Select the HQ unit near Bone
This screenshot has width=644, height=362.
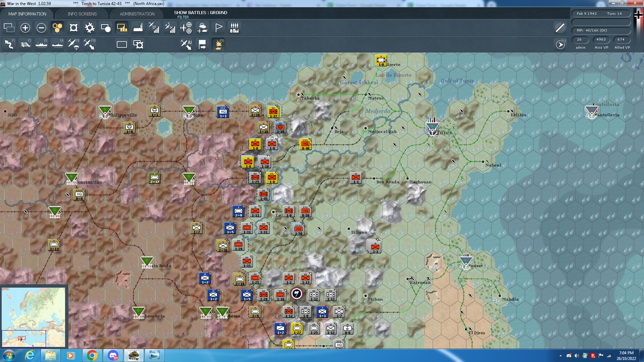click(x=223, y=112)
